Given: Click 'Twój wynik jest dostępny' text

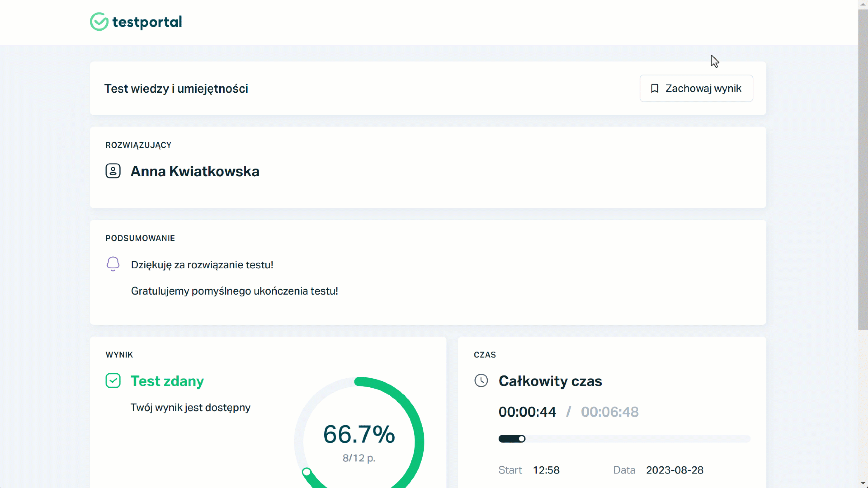Looking at the screenshot, I should pos(190,408).
